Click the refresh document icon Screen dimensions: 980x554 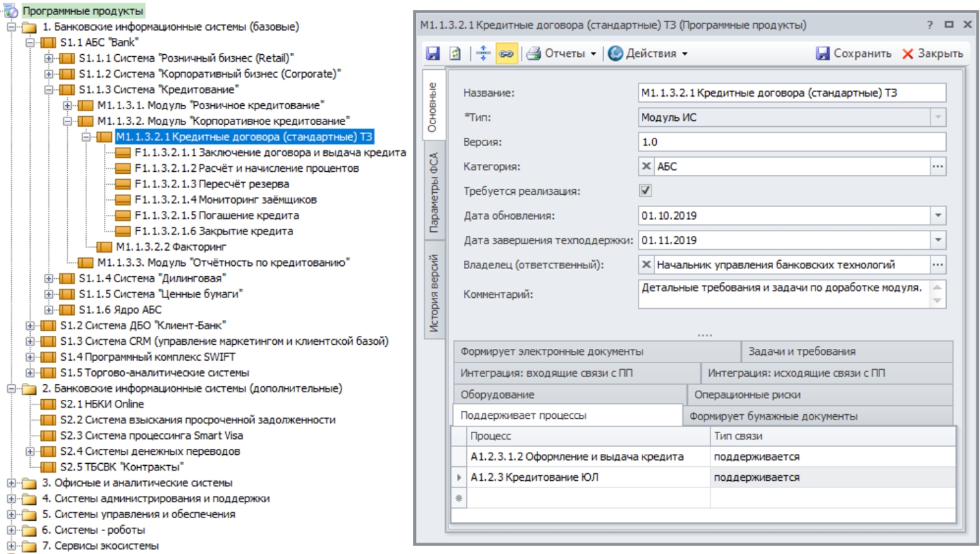click(x=455, y=54)
